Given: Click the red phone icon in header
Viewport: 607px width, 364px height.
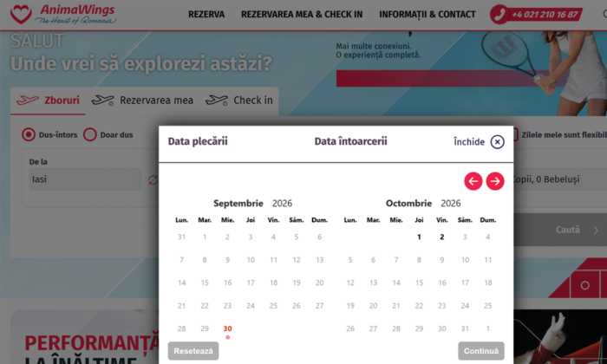Looking at the screenshot, I should pos(499,15).
